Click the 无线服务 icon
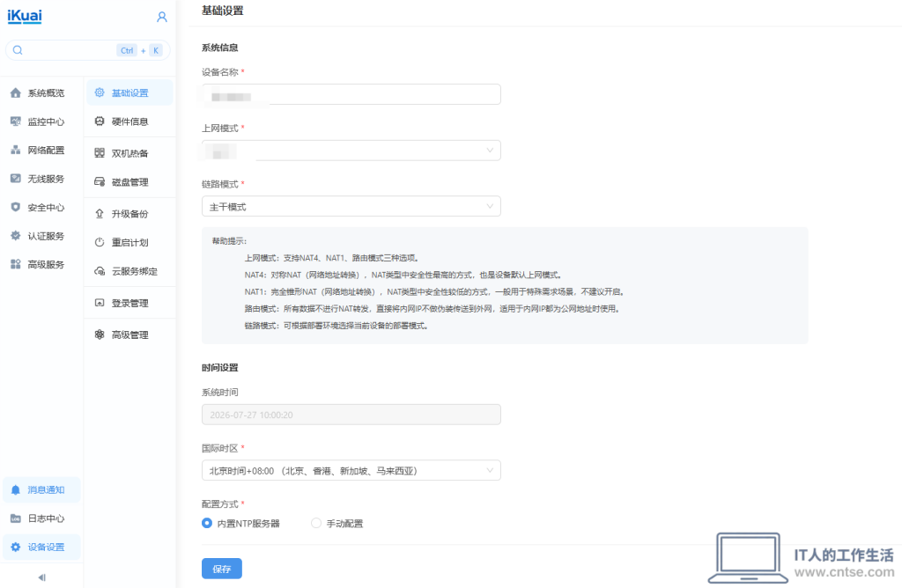Viewport: 902px width, 588px height. click(x=16, y=179)
